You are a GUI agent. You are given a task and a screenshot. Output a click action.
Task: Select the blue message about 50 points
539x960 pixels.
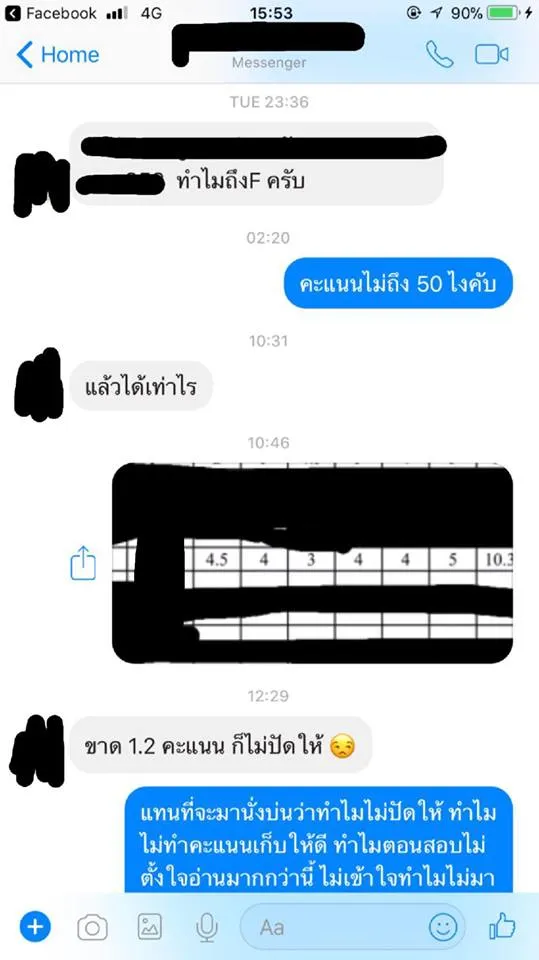pos(398,283)
